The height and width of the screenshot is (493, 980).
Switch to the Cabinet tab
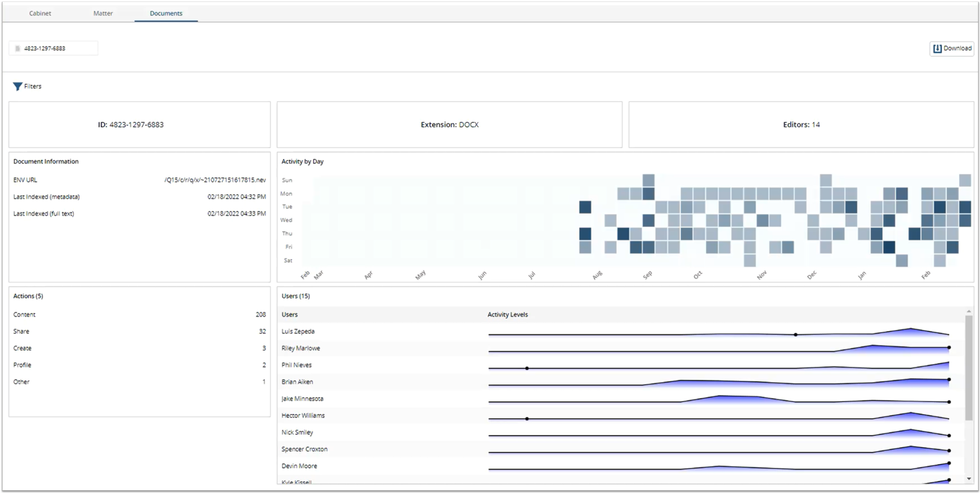pos(39,13)
